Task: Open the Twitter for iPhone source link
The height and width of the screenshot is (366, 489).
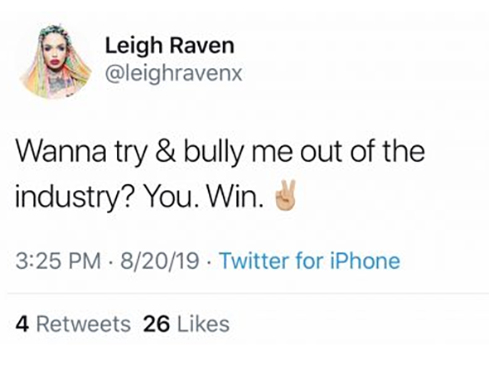Action: (x=310, y=261)
